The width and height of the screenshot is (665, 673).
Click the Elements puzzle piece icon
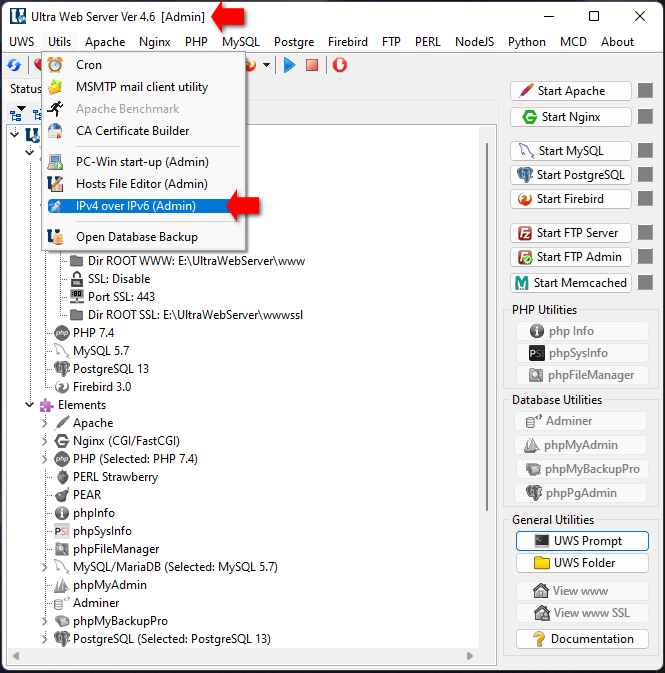[x=46, y=405]
